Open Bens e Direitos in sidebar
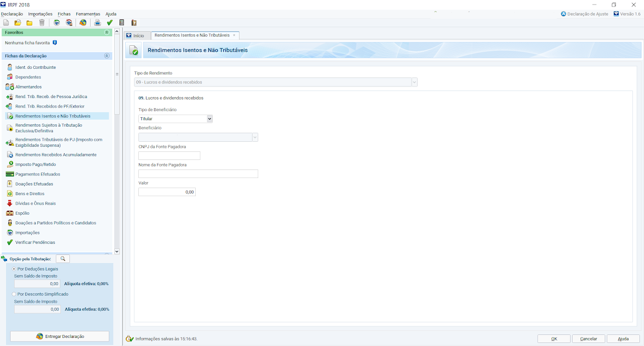Screen dimensions: 644x346 pyautogui.click(x=30, y=194)
